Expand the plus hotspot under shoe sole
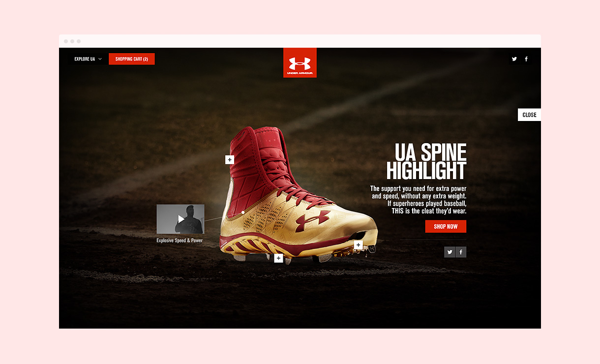The width and height of the screenshot is (600, 364). (278, 258)
